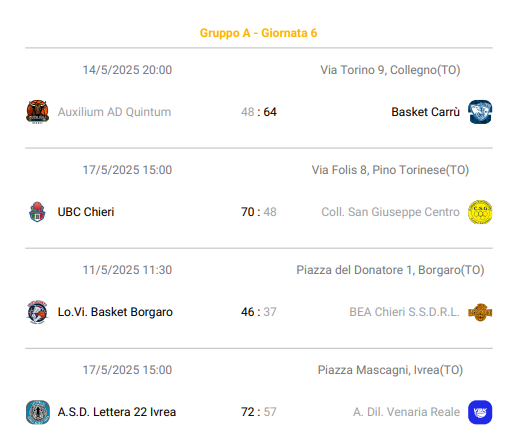Click the 72 : 57 match score
This screenshot has width=509, height=447.
(259, 412)
